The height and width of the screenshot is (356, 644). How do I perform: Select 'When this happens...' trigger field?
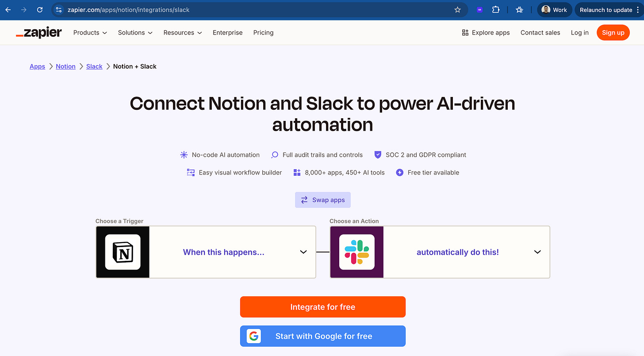(206, 252)
